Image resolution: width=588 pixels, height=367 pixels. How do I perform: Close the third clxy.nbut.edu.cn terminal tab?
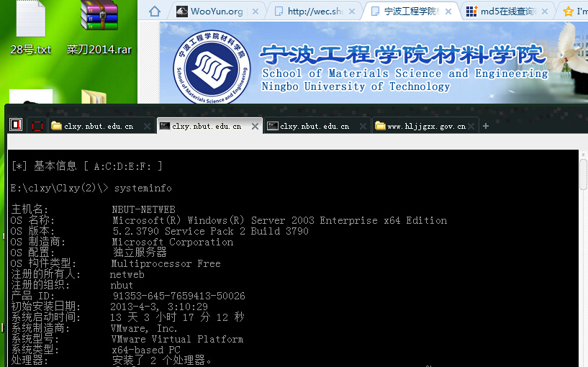click(363, 127)
